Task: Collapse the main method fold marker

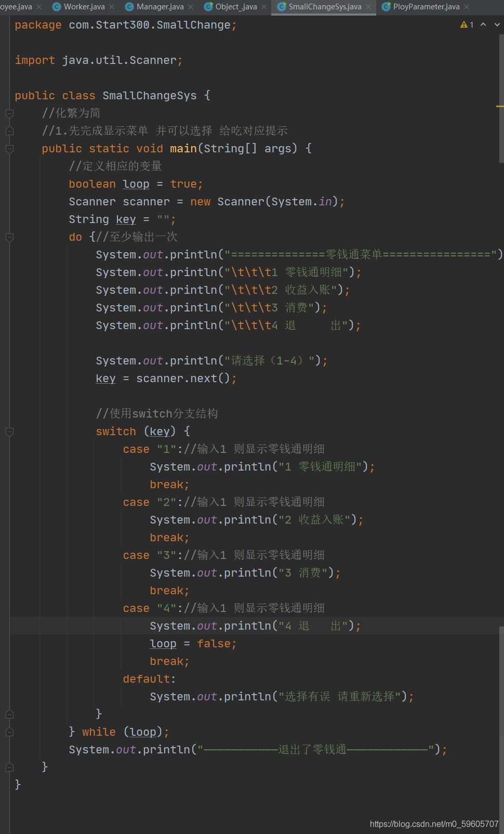Action: (x=9, y=149)
